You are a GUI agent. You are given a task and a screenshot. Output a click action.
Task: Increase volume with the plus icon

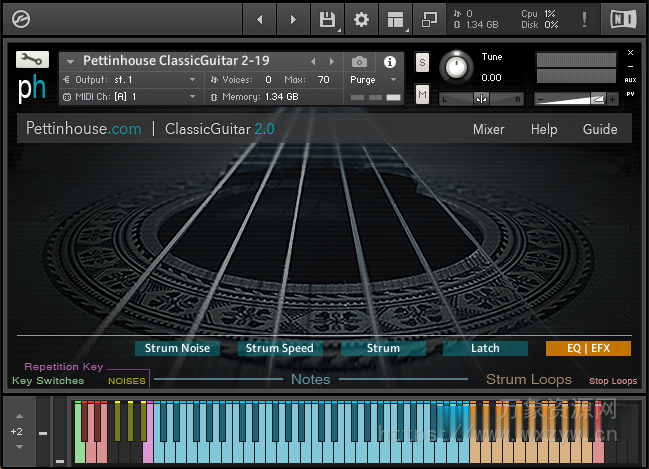tap(612, 99)
